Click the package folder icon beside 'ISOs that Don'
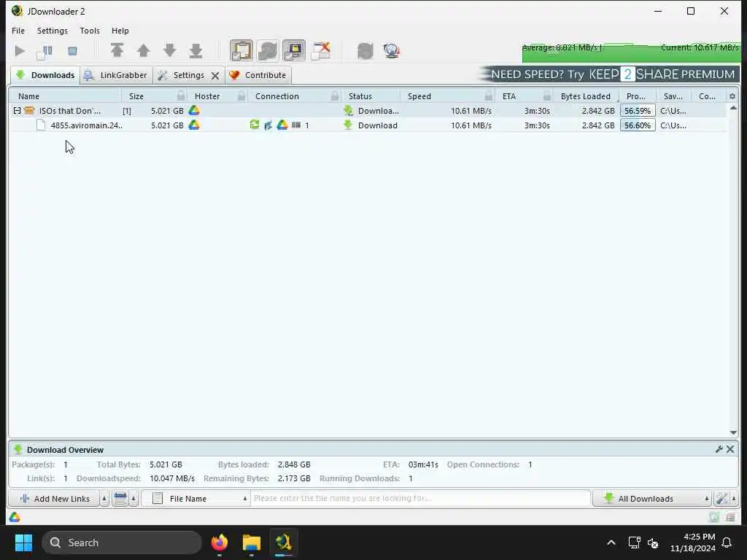Viewport: 747px width, 560px height. click(29, 111)
